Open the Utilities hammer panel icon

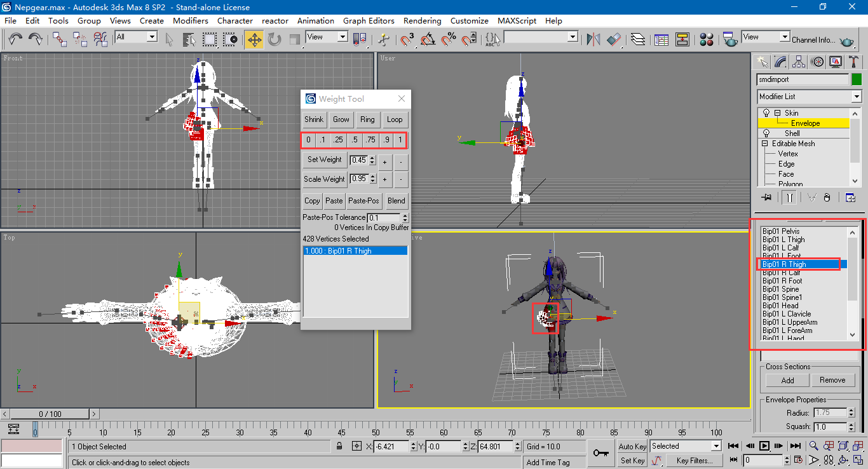[x=854, y=62]
